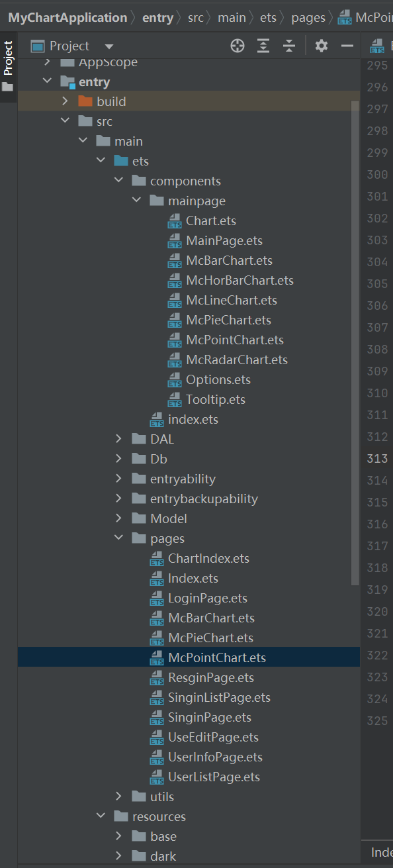This screenshot has width=393, height=868.
Task: Collapse the src folder
Action: pos(64,121)
